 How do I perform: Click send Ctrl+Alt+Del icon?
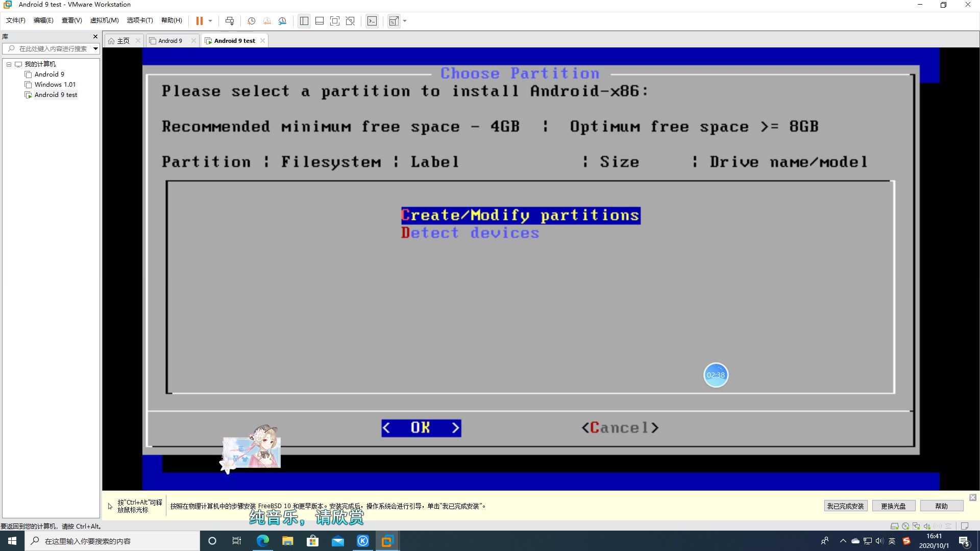230,21
